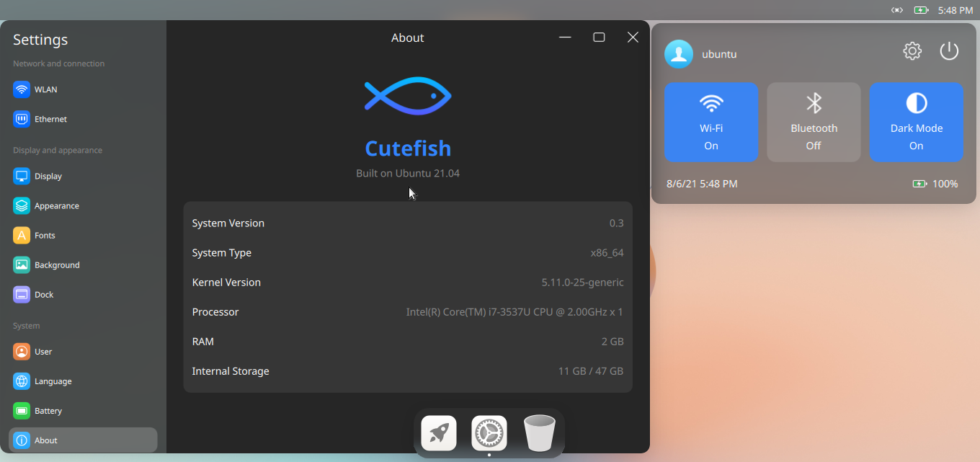Click the 100% battery percentage text
980x462 pixels.
point(945,184)
